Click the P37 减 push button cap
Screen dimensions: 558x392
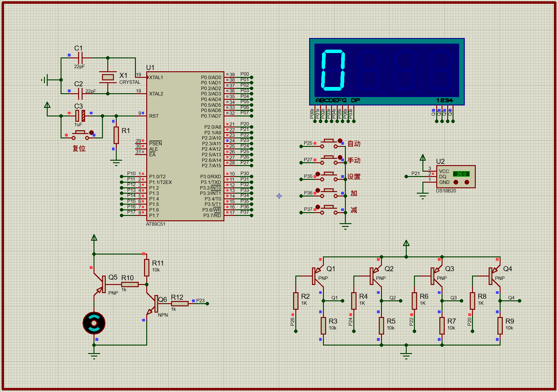(329, 207)
